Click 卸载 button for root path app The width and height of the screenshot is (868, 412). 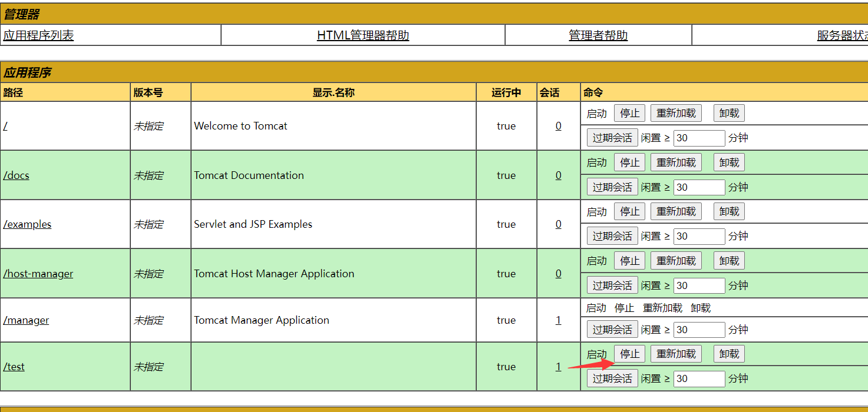point(729,113)
